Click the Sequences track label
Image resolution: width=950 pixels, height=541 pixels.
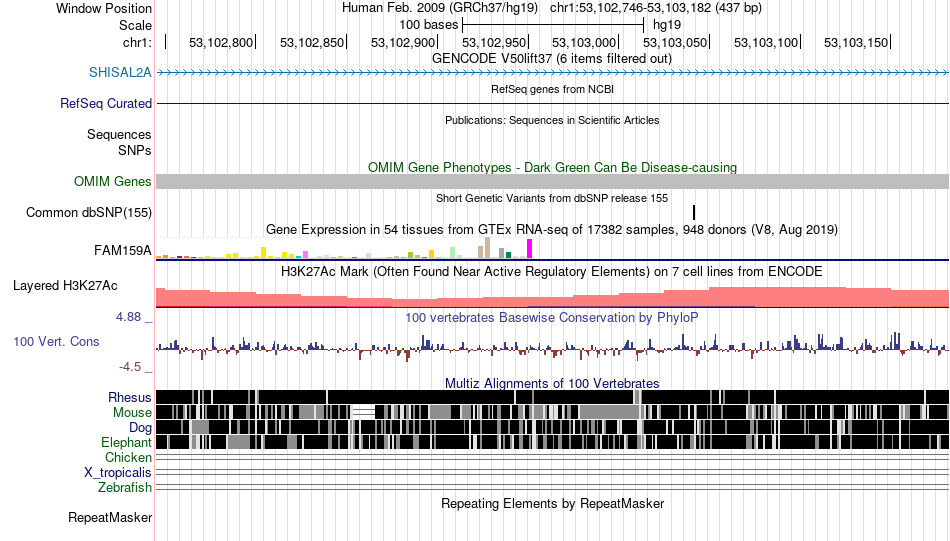point(119,134)
